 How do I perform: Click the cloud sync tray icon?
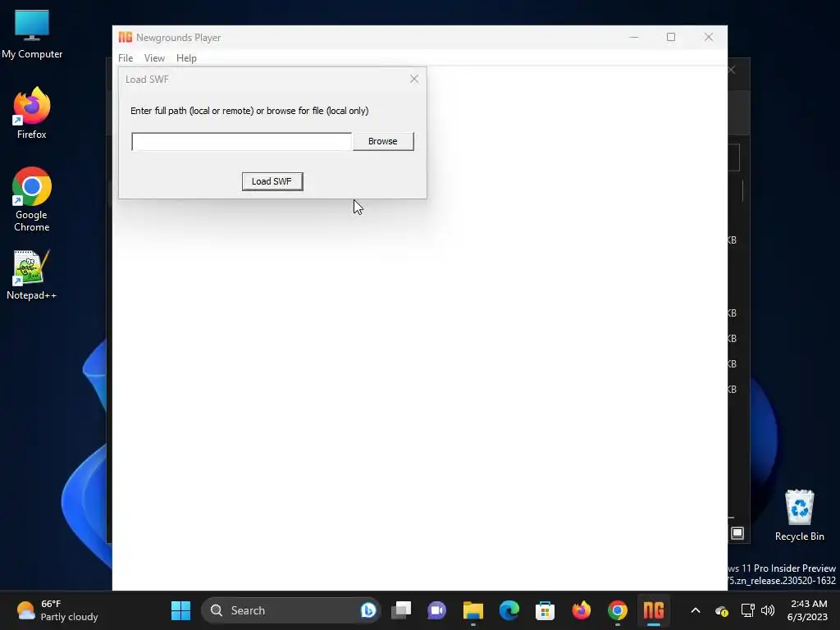tap(722, 610)
